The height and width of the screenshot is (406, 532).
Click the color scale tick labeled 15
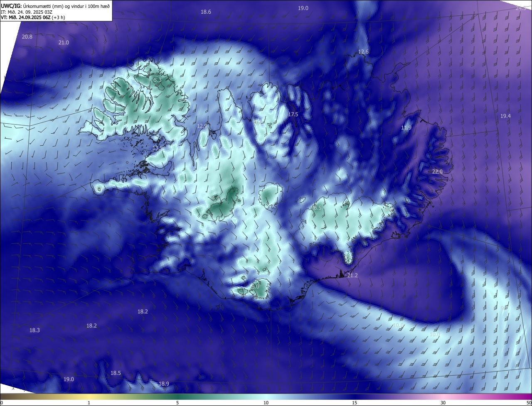pos(355,403)
